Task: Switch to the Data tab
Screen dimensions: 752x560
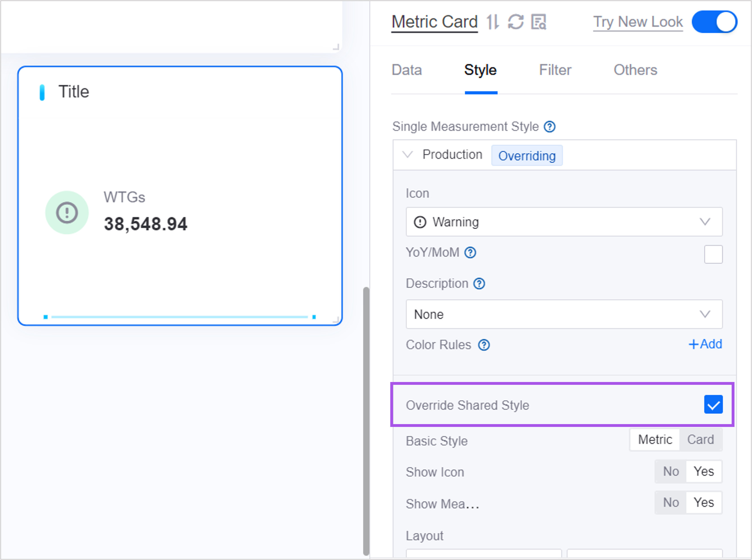Action: (406, 70)
